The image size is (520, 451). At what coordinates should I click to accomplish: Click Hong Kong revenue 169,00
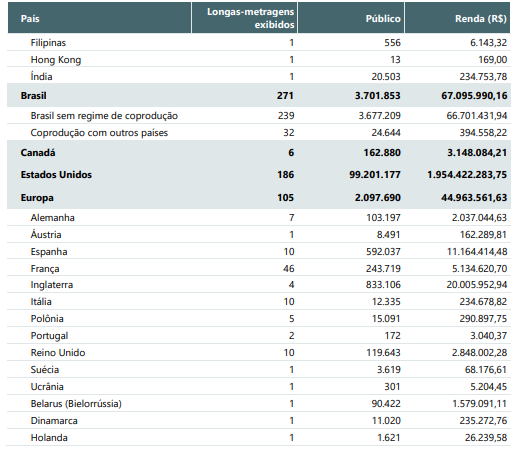492,60
